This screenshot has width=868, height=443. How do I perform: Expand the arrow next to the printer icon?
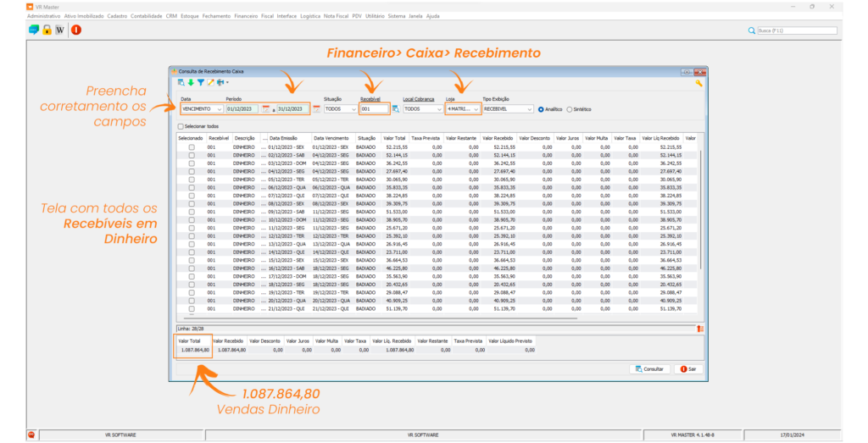(227, 83)
